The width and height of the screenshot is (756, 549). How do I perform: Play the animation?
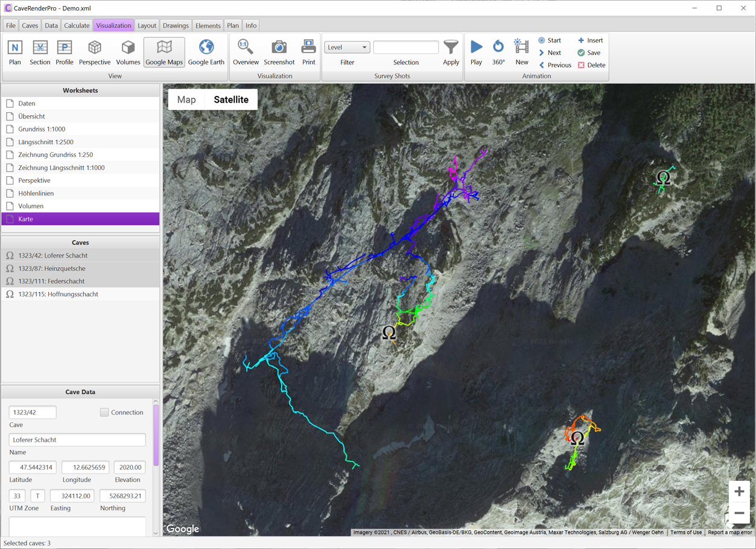(476, 52)
